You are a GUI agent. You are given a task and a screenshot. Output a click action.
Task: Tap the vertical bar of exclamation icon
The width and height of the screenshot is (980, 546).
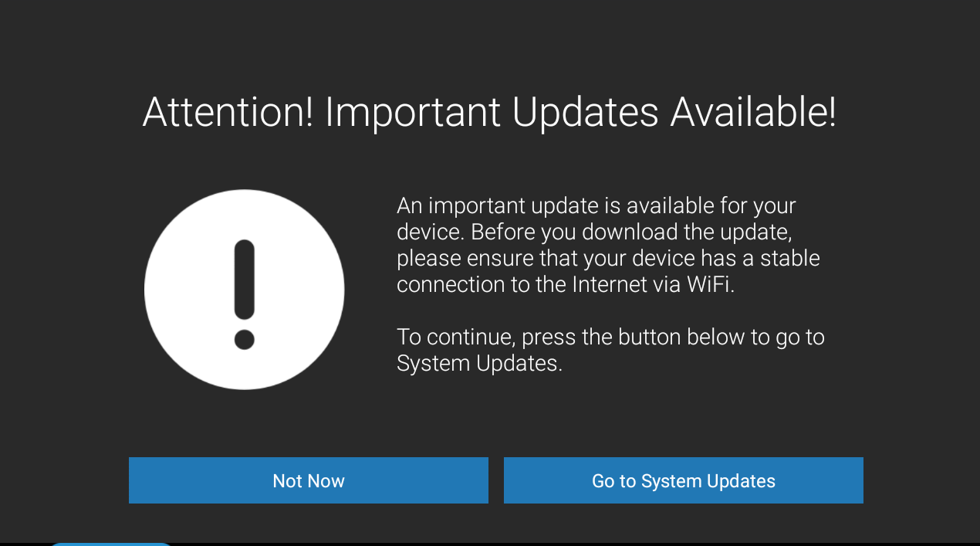(245, 280)
